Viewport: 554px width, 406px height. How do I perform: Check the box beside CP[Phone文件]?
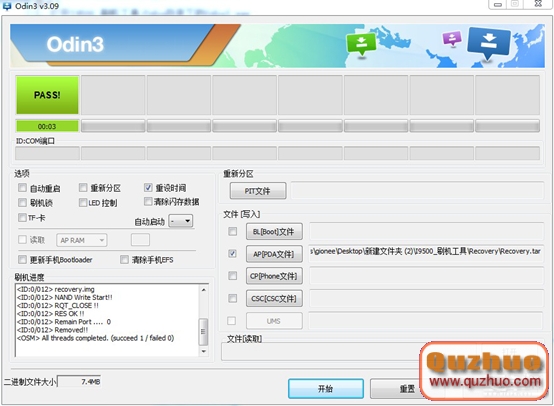[x=232, y=276]
